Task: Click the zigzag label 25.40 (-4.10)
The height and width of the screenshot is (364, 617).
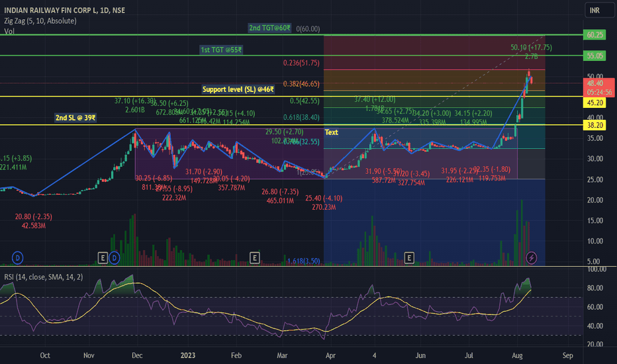Action: (x=324, y=199)
